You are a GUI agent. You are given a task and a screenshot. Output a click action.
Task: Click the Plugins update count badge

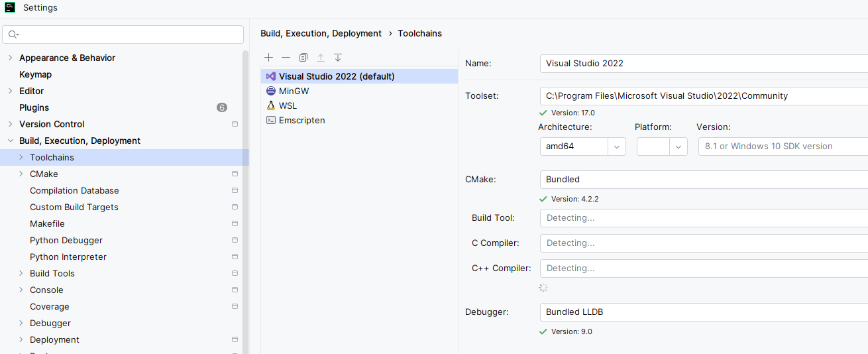coord(222,107)
